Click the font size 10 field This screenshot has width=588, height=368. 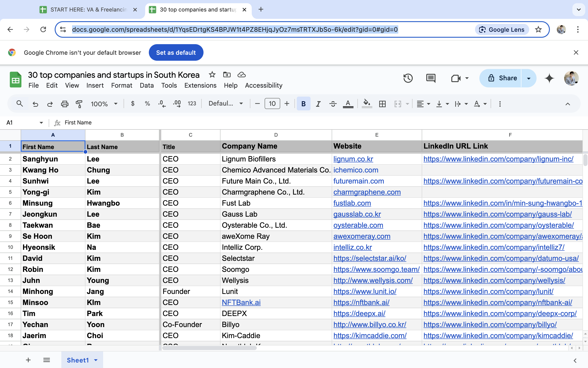272,104
